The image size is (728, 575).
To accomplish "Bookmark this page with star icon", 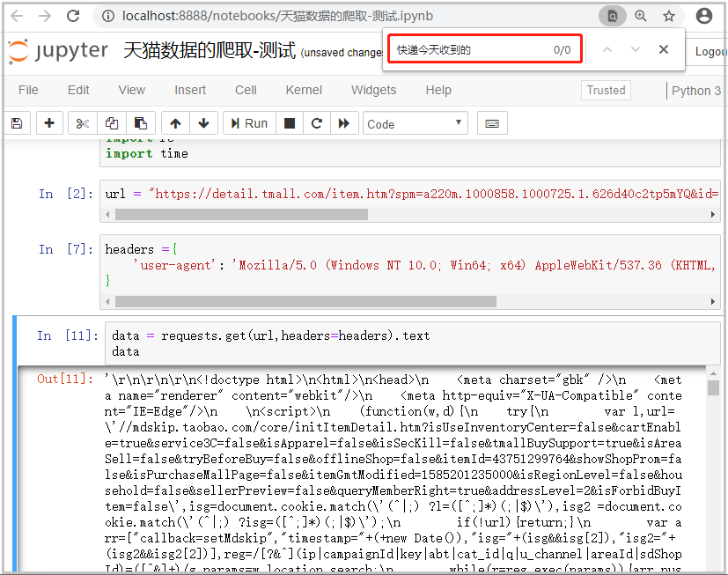I will coord(668,16).
